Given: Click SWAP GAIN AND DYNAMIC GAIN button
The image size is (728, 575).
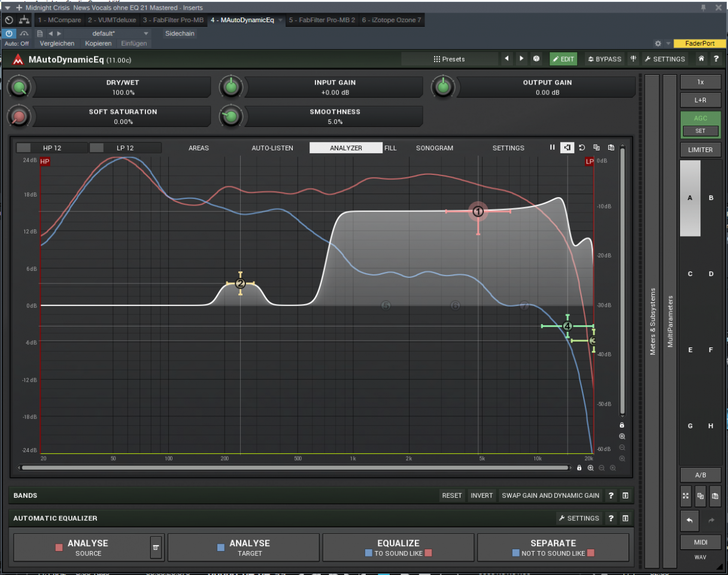Looking at the screenshot, I should [x=550, y=495].
